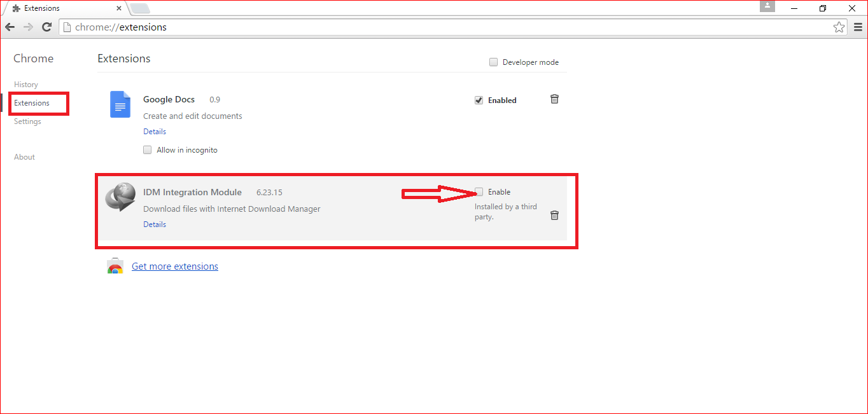
Task: Minimize the Chrome window
Action: coord(794,8)
